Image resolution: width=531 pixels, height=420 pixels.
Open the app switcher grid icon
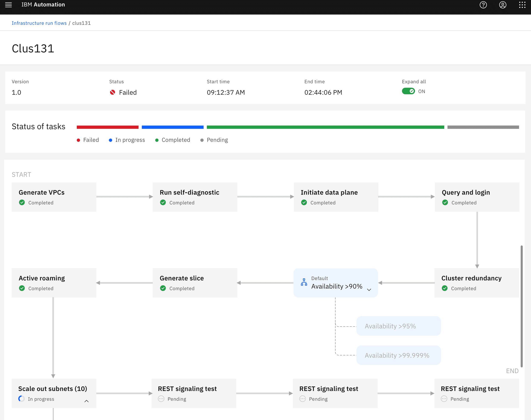[522, 5]
